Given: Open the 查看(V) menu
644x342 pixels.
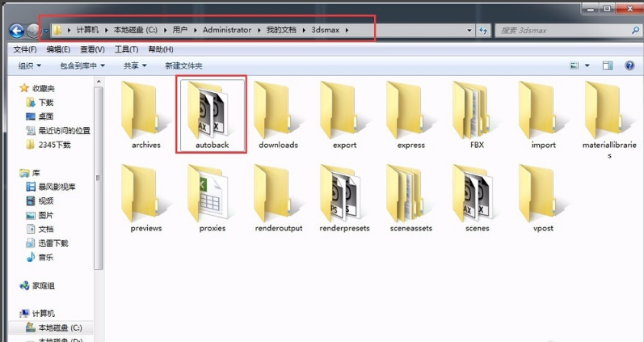Looking at the screenshot, I should pos(92,49).
